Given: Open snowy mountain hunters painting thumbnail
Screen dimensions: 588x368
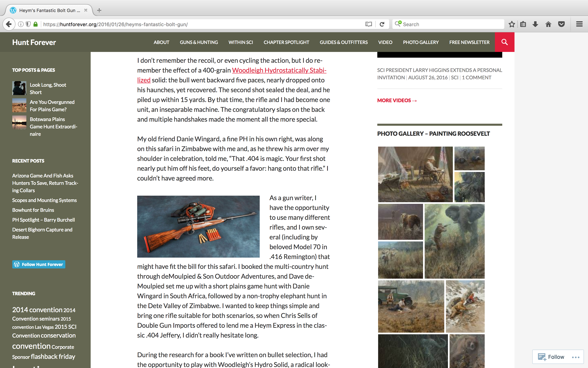Looking at the screenshot, I should click(465, 306).
